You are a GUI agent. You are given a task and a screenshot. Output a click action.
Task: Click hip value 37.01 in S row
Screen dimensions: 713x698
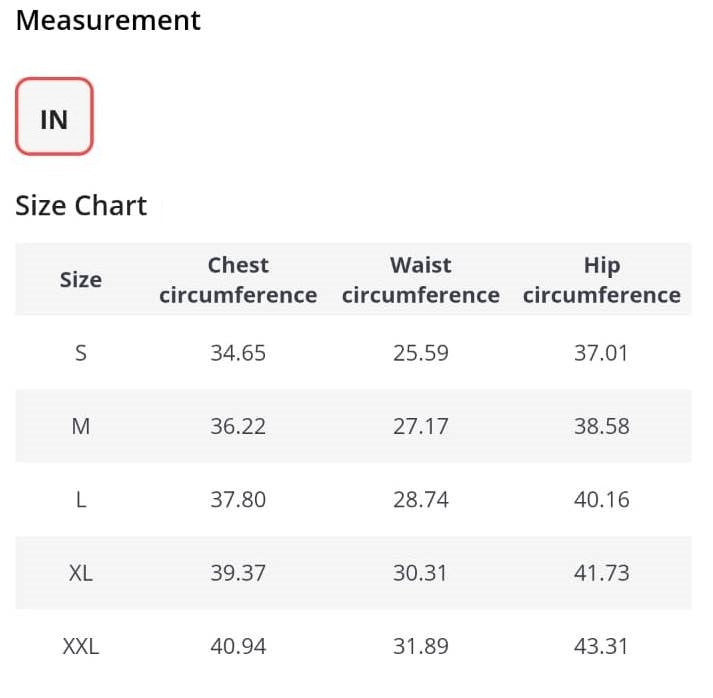[x=602, y=353]
